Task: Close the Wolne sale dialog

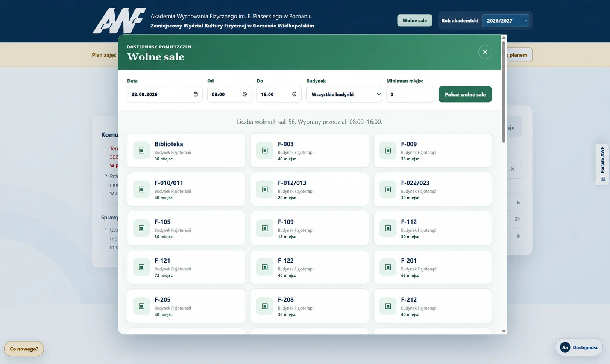Action: coord(485,52)
